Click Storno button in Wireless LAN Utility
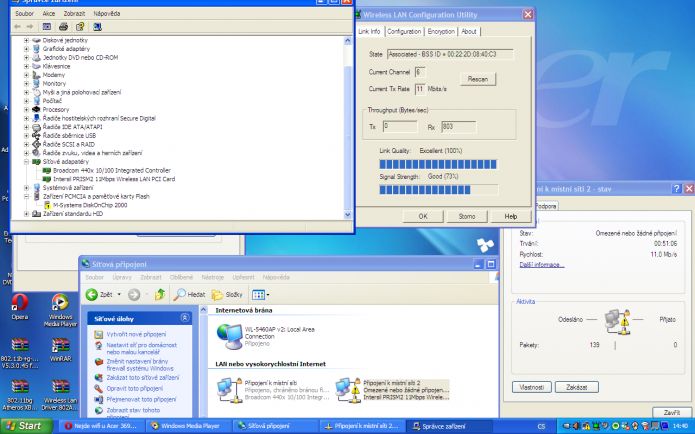The height and width of the screenshot is (434, 695). (x=467, y=216)
